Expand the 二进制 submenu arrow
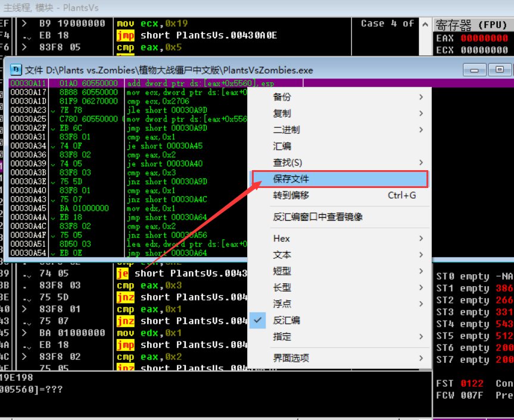Viewport: 514px width, 420px height. [421, 130]
